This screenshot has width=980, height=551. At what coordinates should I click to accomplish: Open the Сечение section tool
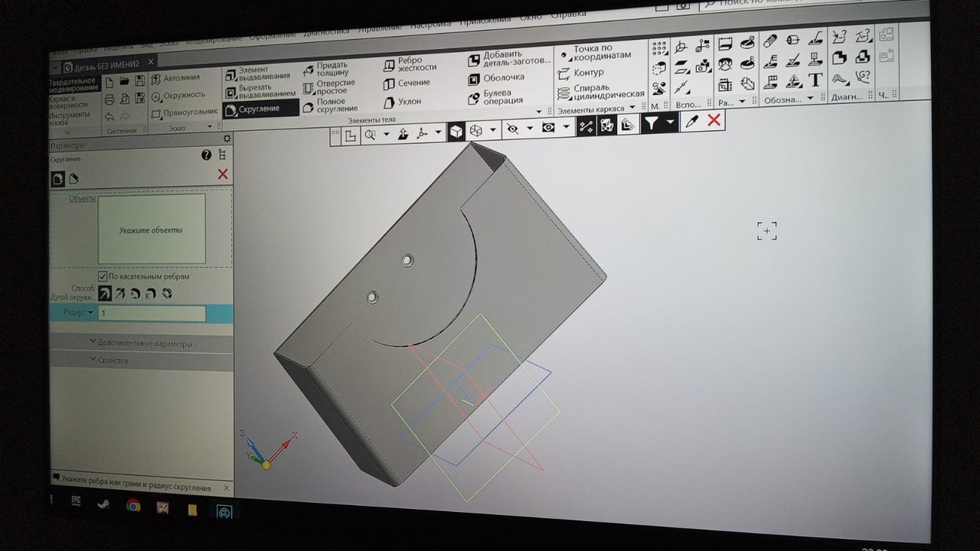pos(407,83)
